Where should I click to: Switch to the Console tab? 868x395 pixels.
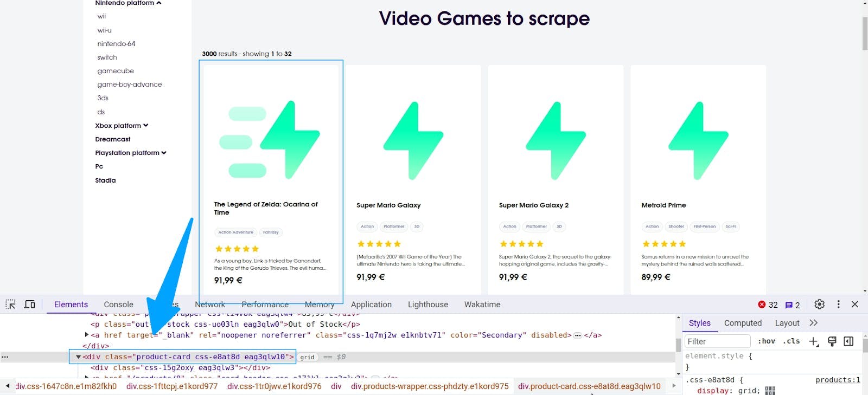(x=118, y=305)
